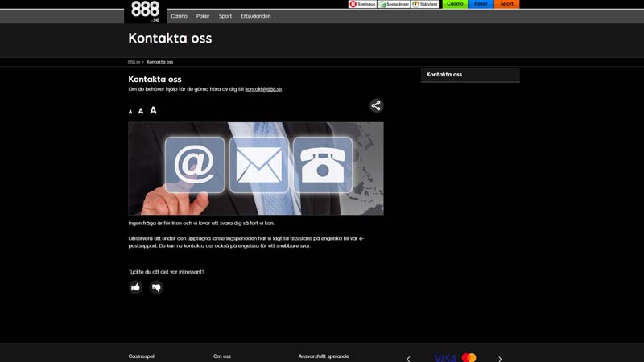
Task: Open the Självtest button
Action: pos(425,4)
